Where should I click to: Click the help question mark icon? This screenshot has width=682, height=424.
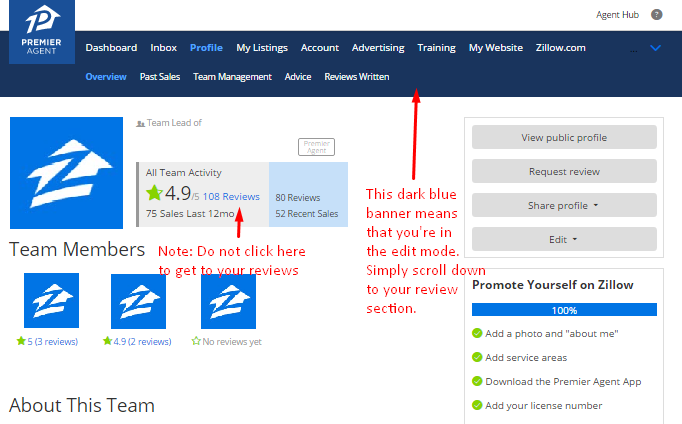coord(656,15)
